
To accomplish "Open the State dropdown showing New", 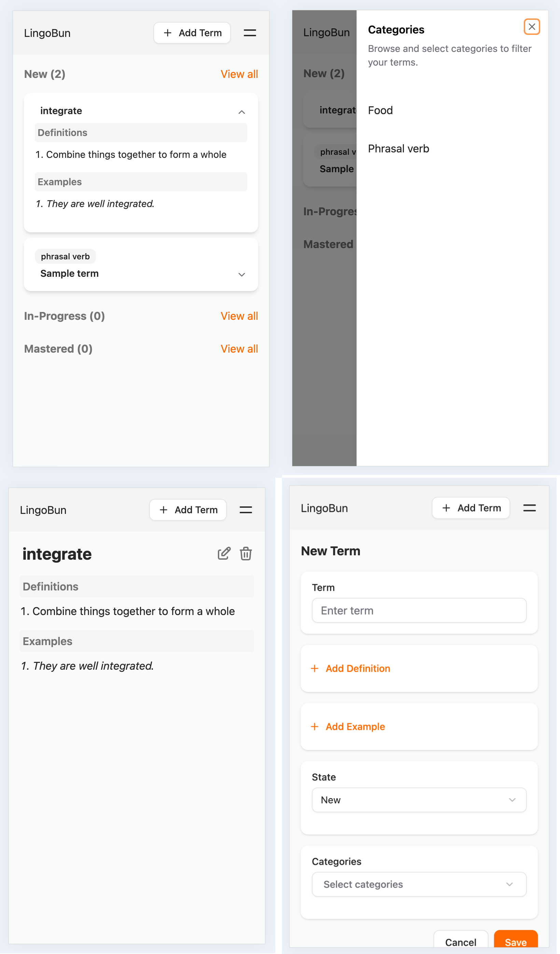I will pos(419,800).
